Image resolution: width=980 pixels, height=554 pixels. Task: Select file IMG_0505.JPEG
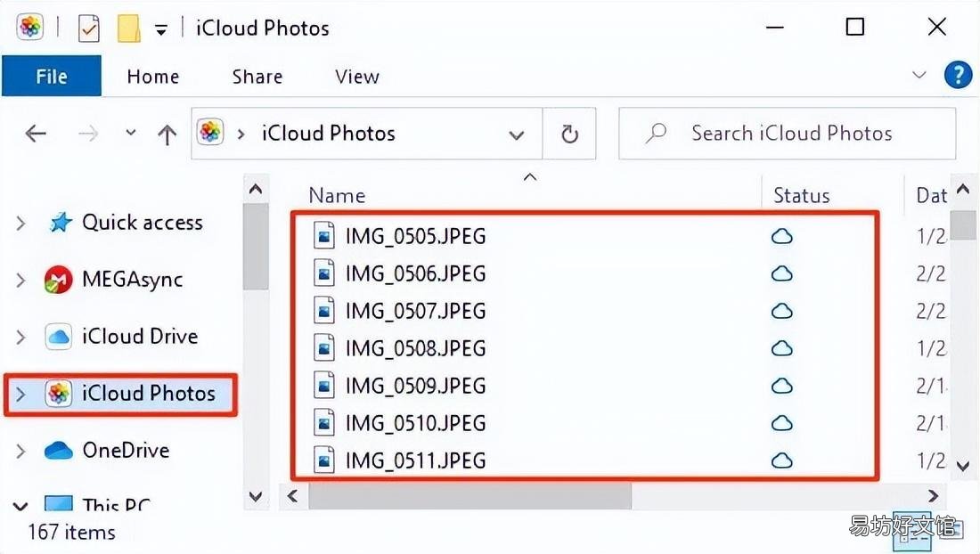[416, 236]
